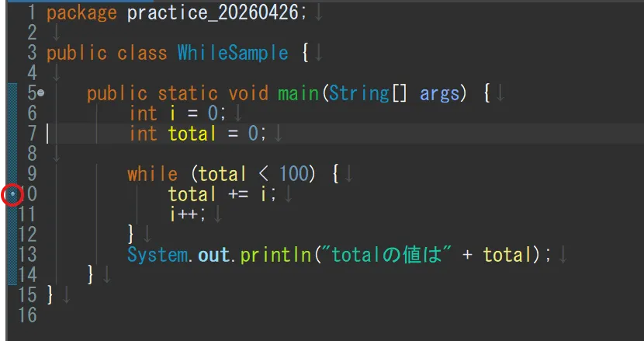This screenshot has width=644, height=341.
Task: Click the closing brace on line 15
Action: [50, 295]
